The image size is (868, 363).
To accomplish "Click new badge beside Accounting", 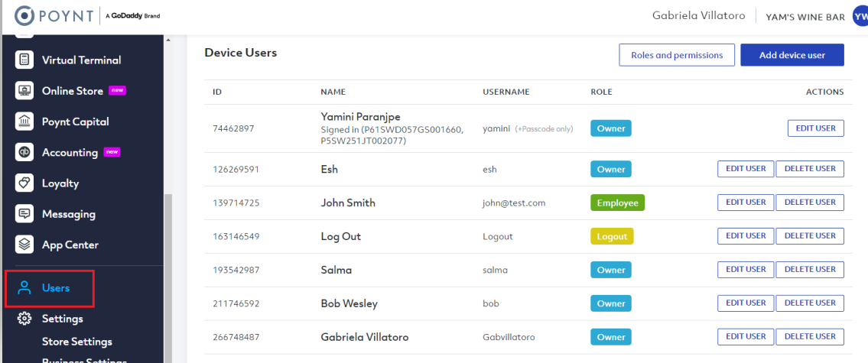I will [112, 151].
